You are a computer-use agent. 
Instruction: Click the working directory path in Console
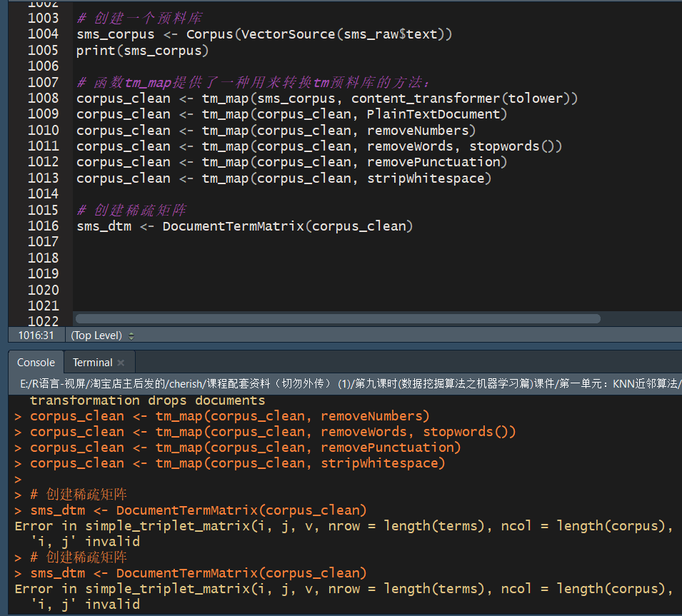[x=343, y=384]
